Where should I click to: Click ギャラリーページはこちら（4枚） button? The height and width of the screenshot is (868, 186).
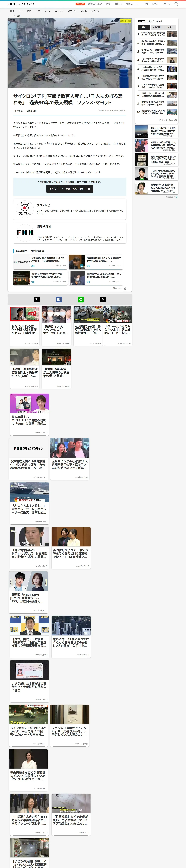(70, 189)
